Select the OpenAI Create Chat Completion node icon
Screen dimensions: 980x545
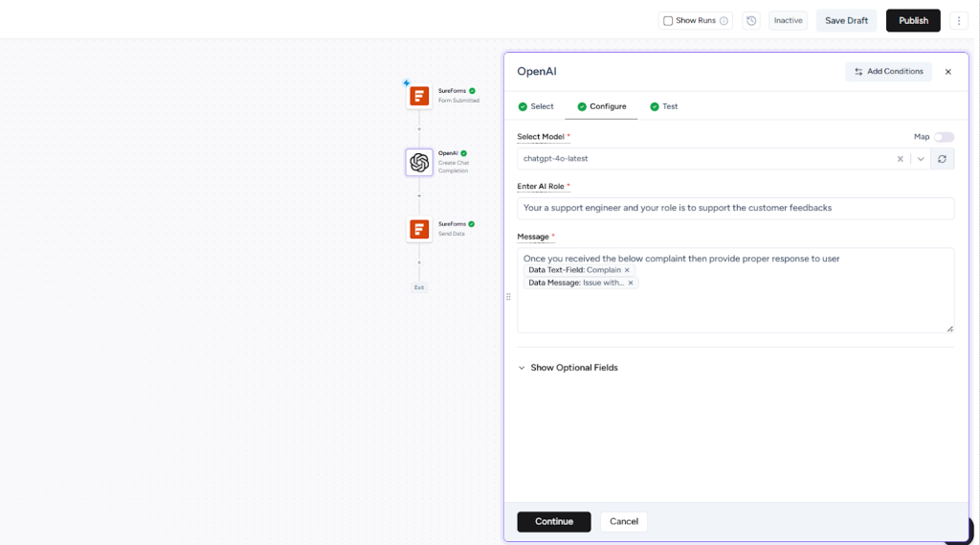tap(419, 163)
